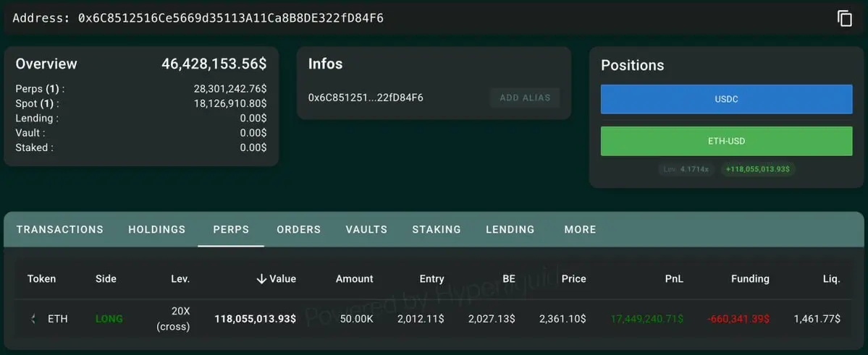
Task: Sort the table by PnL column
Action: pyautogui.click(x=674, y=278)
